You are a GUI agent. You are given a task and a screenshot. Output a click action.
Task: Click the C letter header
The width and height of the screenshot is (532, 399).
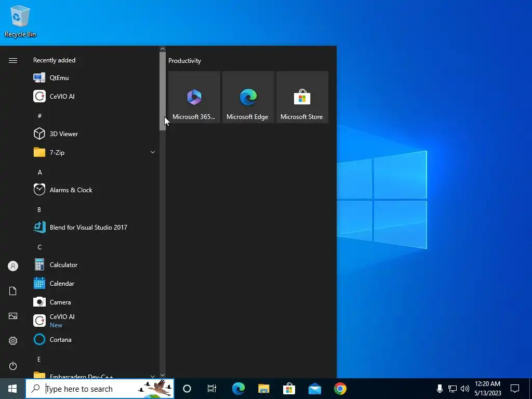pyautogui.click(x=39, y=247)
